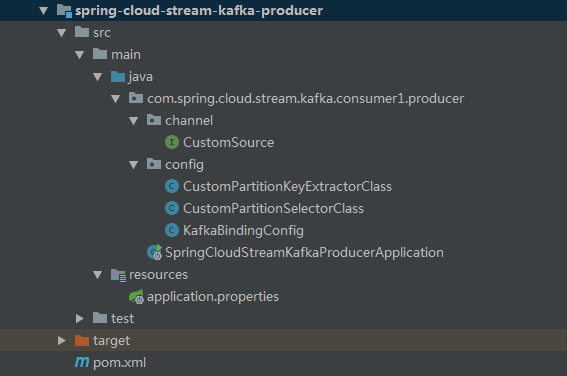Screen dimensions: 567x376
Task: Select the SpringCloudStreamKafkaProducerApplication file
Action: (x=304, y=252)
